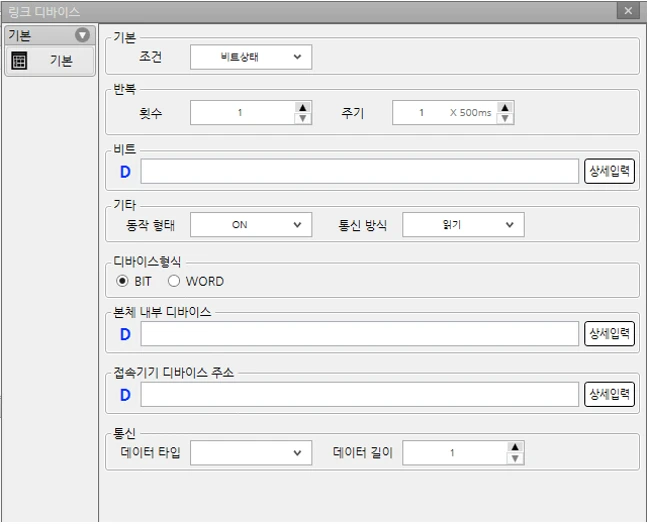
Task: Click the 본체 내부 디바이스 input field
Action: pos(360,333)
